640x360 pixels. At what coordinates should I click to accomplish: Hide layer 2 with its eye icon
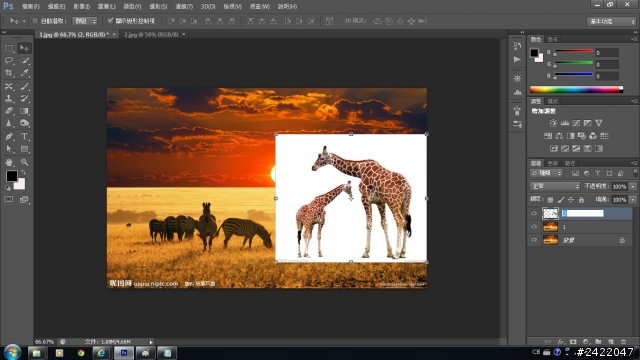point(534,213)
